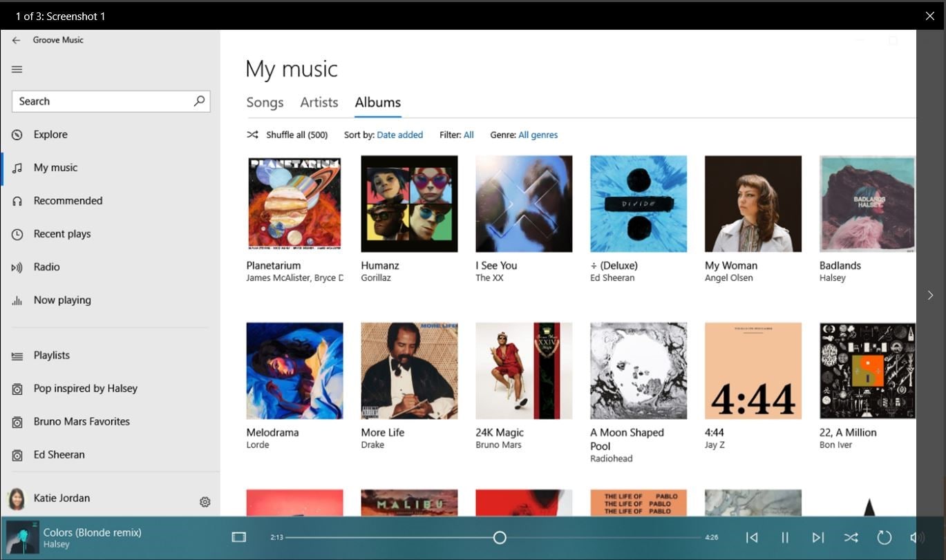Click the Colors (Blonde remix) now playing thumbnail

click(22, 537)
